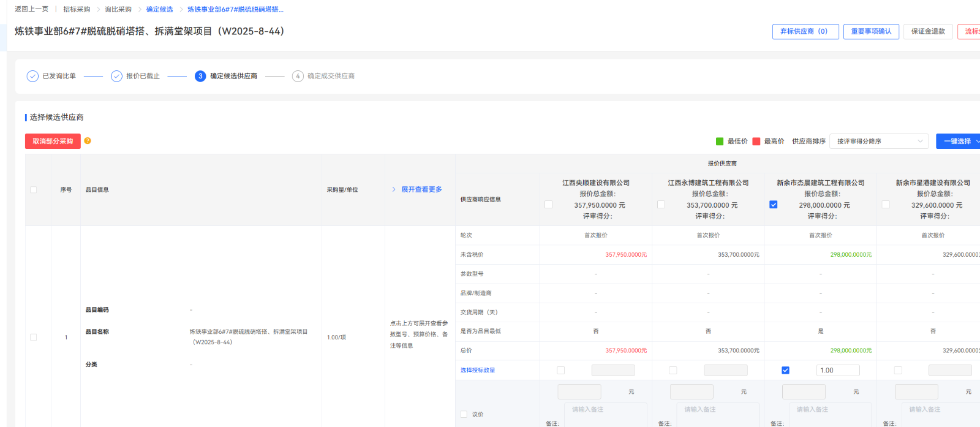Open the 按评审得分降序 sort dropdown
The height and width of the screenshot is (427, 980).
pyautogui.click(x=878, y=142)
